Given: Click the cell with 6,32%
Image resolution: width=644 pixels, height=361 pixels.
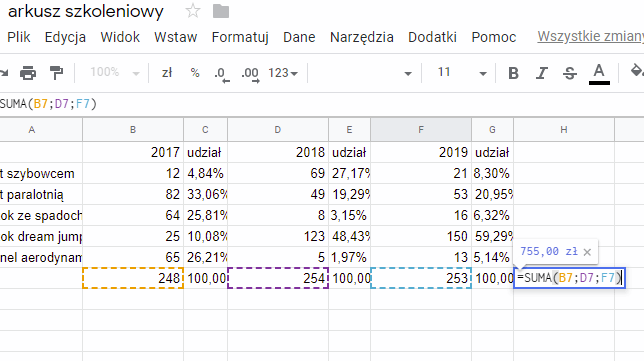Looking at the screenshot, I should pyautogui.click(x=492, y=215).
